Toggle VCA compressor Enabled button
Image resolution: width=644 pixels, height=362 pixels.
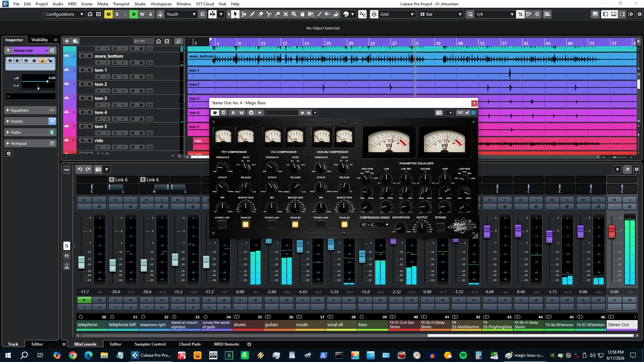click(295, 224)
